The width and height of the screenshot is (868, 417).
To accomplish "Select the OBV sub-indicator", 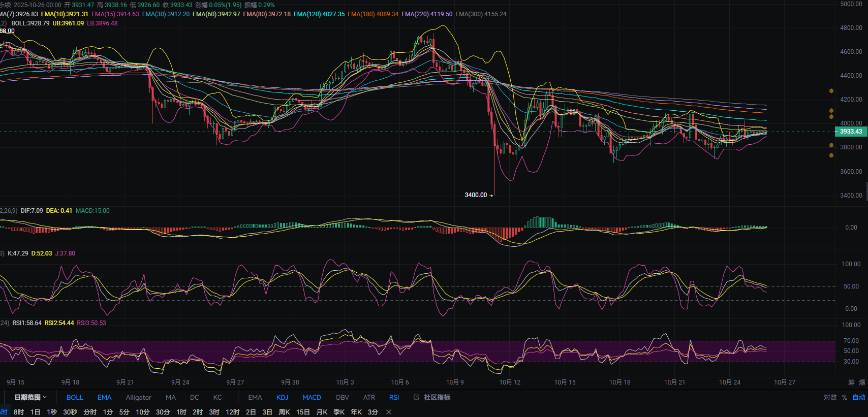I will tap(342, 397).
